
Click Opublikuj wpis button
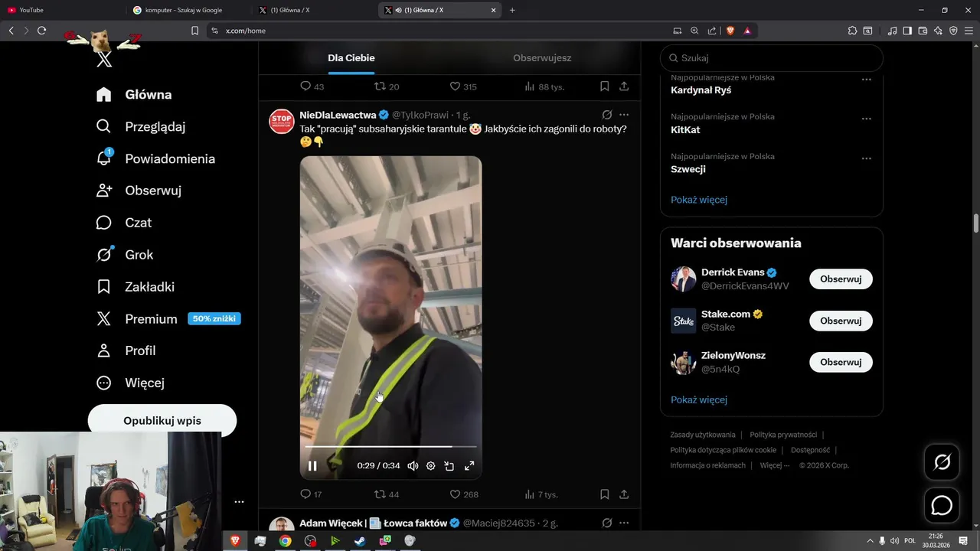coord(162,421)
